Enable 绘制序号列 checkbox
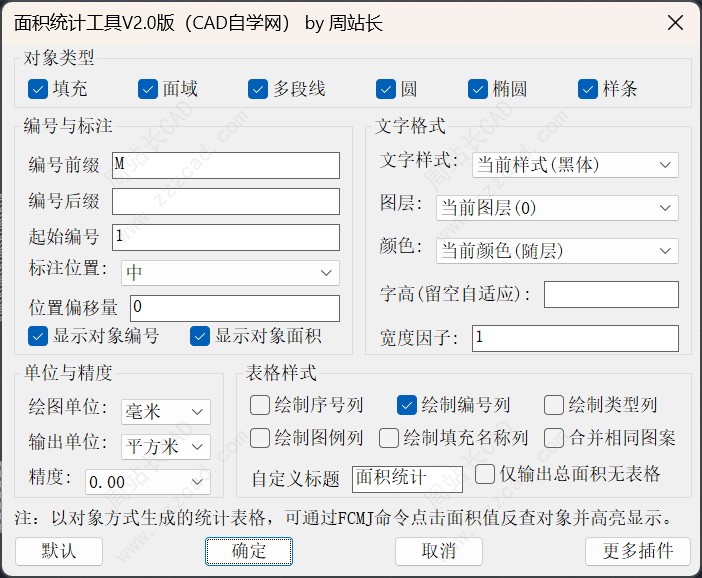The height and width of the screenshot is (578, 702). [x=260, y=405]
